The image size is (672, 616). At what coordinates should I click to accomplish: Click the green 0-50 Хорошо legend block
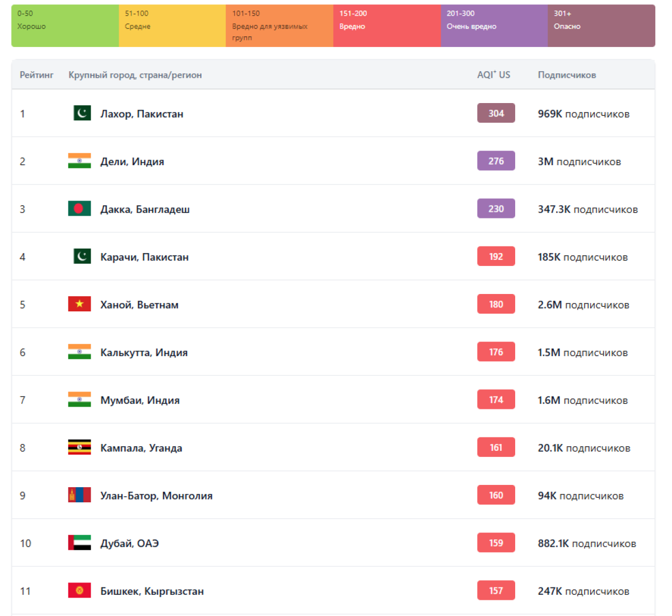pyautogui.click(x=65, y=26)
